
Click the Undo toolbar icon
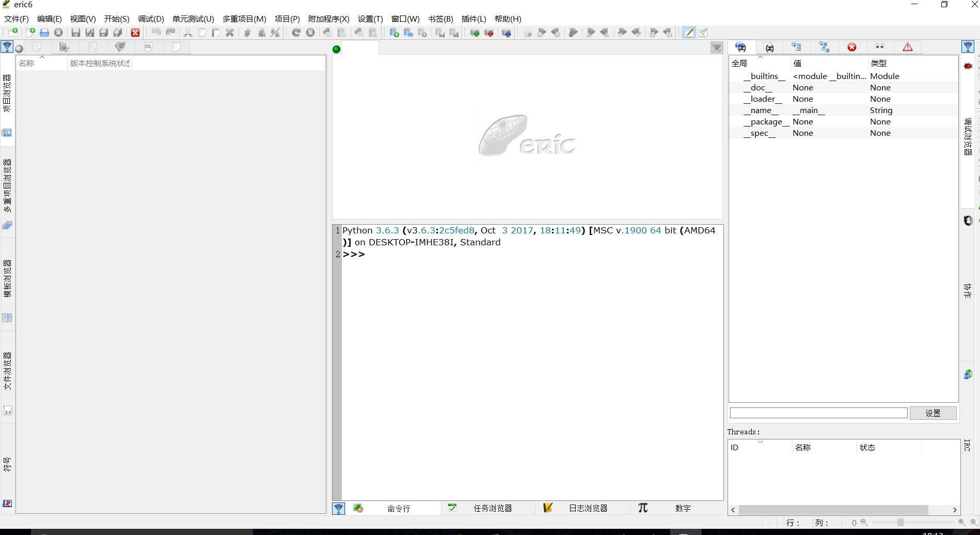coord(156,33)
